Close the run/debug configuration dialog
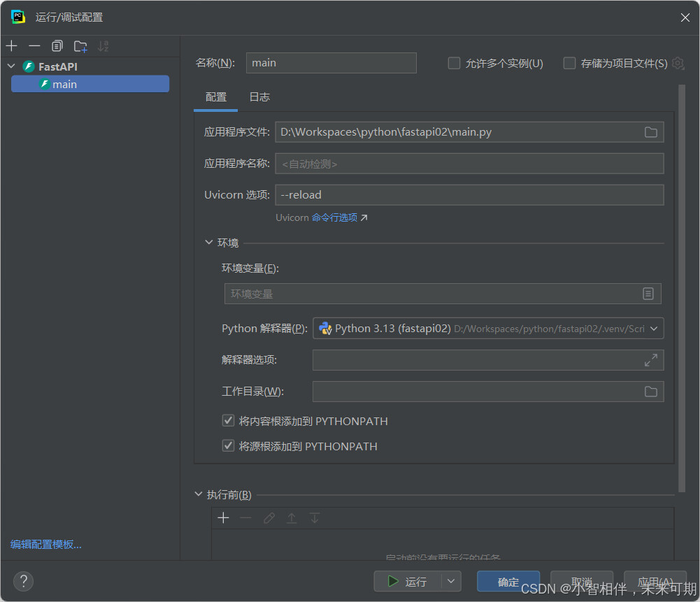This screenshot has width=700, height=602. (685, 17)
